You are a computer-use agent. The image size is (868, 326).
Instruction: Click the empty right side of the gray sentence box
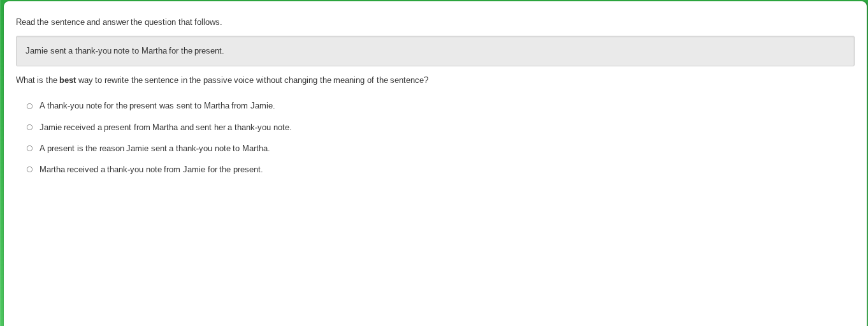coord(574,51)
